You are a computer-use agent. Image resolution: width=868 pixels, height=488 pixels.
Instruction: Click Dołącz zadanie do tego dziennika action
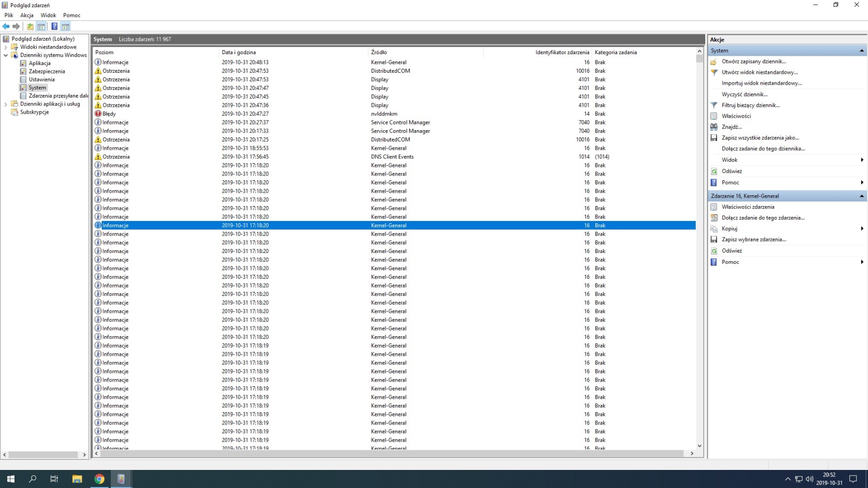(763, 149)
